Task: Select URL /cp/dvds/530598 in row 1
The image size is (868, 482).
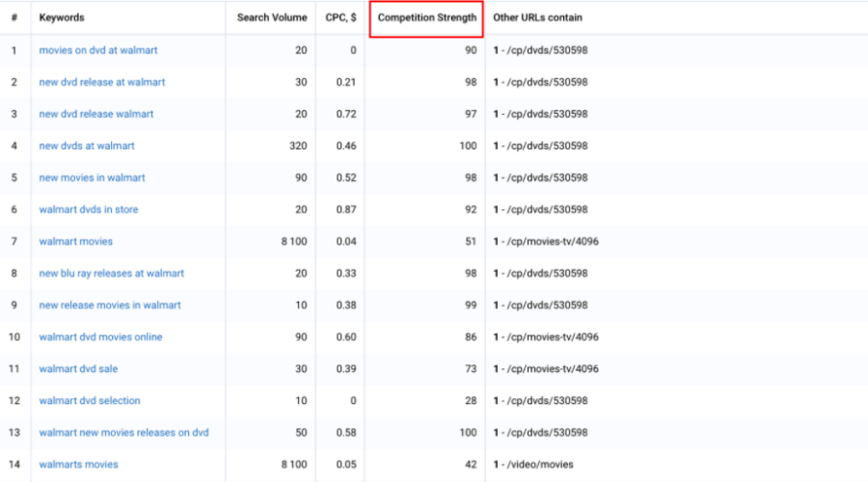Action: (x=540, y=50)
